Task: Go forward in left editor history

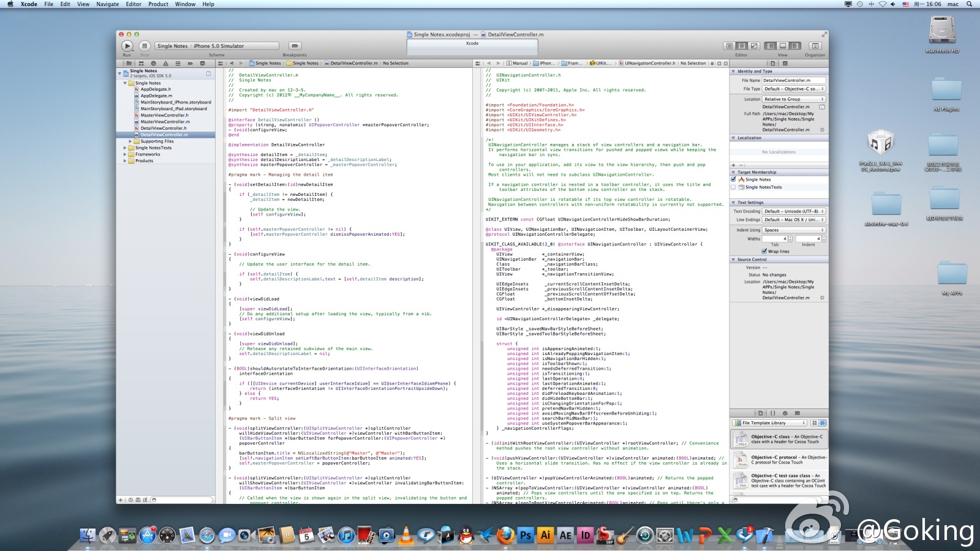Action: point(241,63)
